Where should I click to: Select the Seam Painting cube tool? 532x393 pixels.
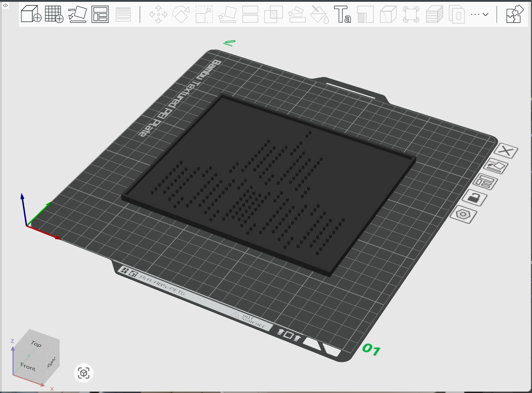[388, 14]
